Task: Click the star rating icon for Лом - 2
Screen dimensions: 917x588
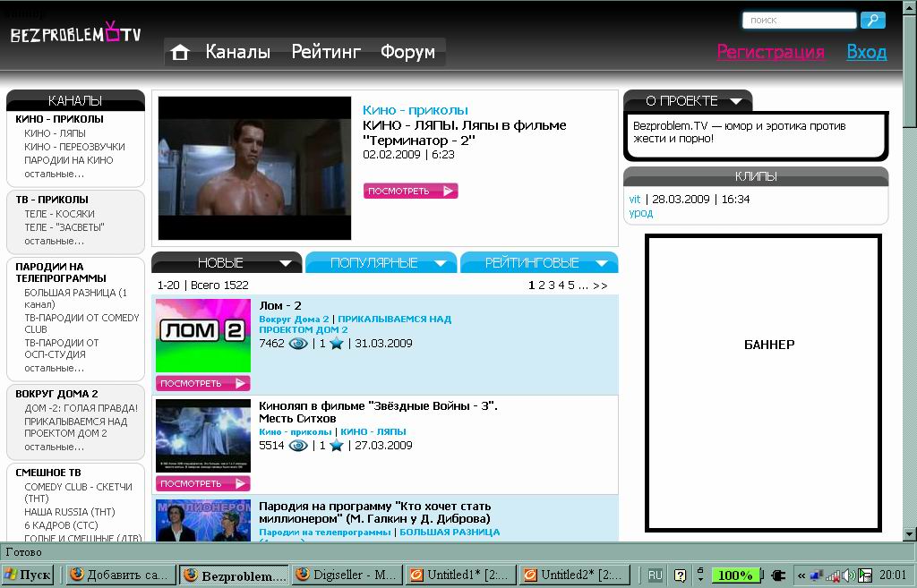Action: [x=337, y=344]
